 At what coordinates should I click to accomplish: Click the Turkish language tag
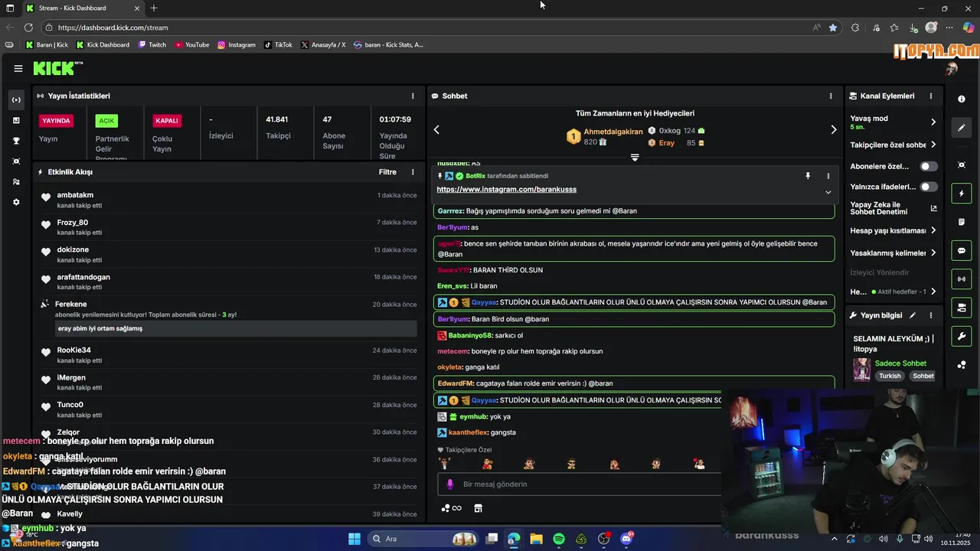coord(890,377)
